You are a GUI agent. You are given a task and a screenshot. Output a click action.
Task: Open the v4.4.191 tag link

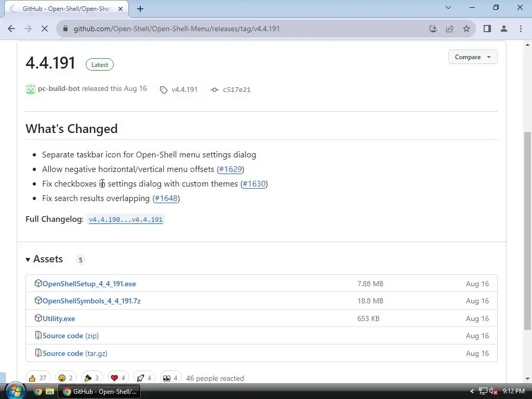(x=184, y=89)
